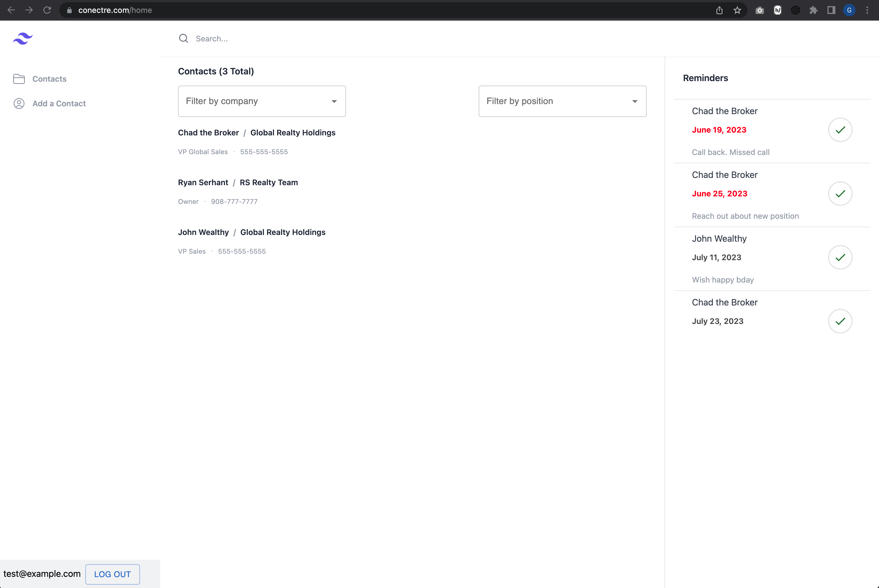Click Global Realty Holdings next to John Wealthy

tap(283, 232)
